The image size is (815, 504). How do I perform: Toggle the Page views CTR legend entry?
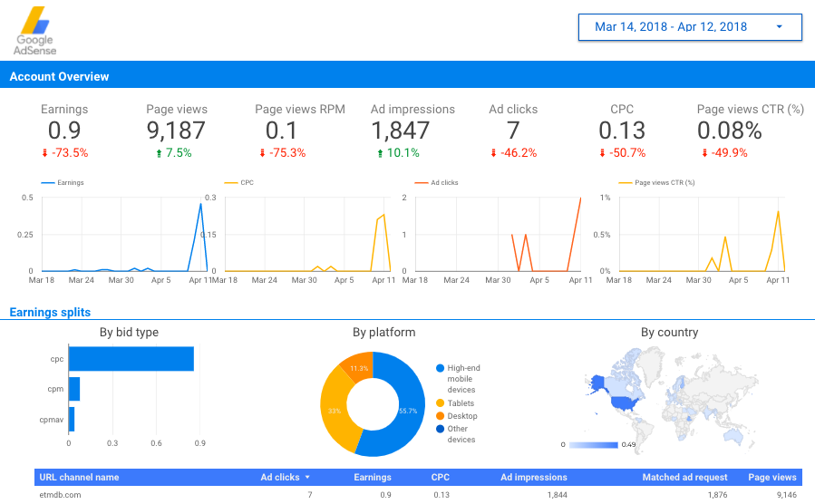coord(656,182)
